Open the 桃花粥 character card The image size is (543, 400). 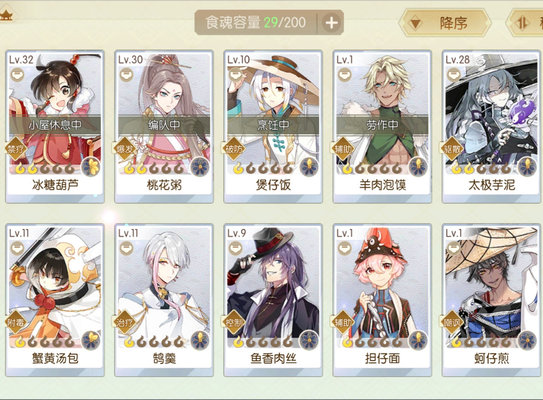point(164,126)
